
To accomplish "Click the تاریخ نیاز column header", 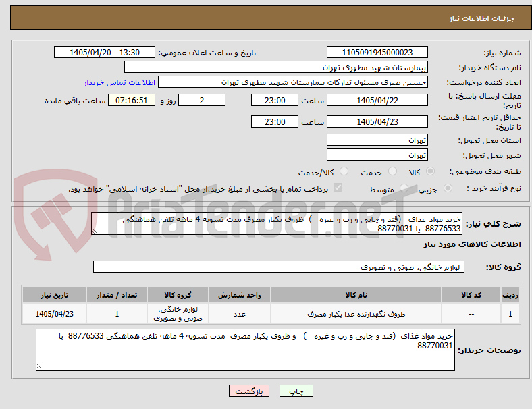I will click(54, 295).
